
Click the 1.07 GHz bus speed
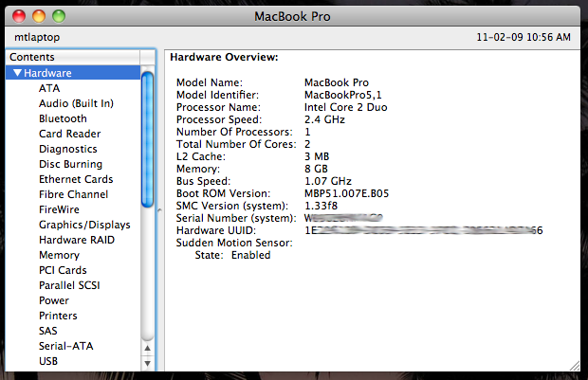tap(328, 181)
